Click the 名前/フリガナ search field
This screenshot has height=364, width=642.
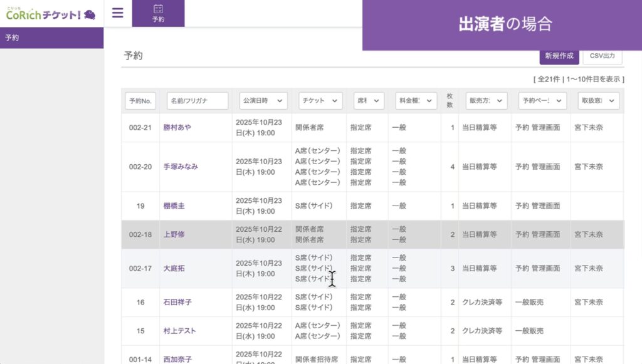(x=197, y=101)
